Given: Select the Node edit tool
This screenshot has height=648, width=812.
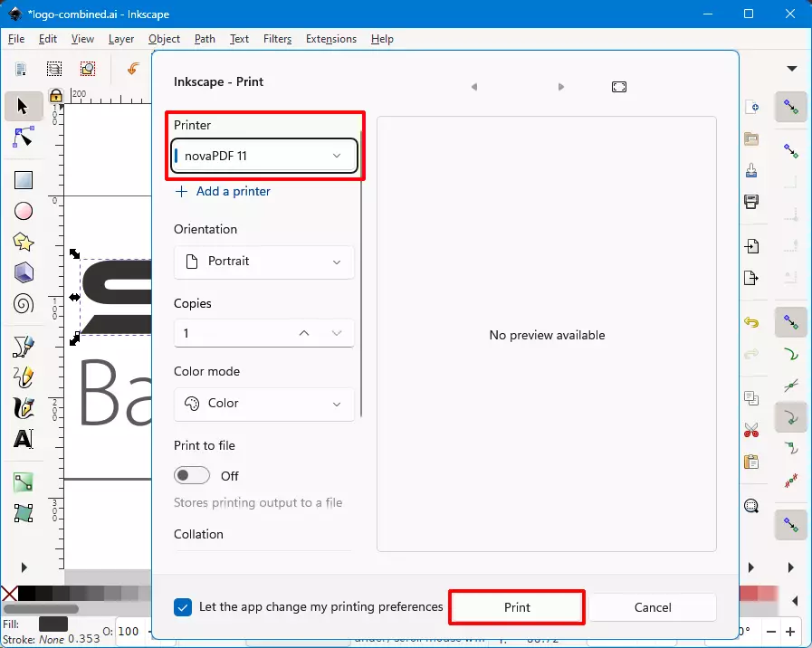Looking at the screenshot, I should click(x=23, y=138).
